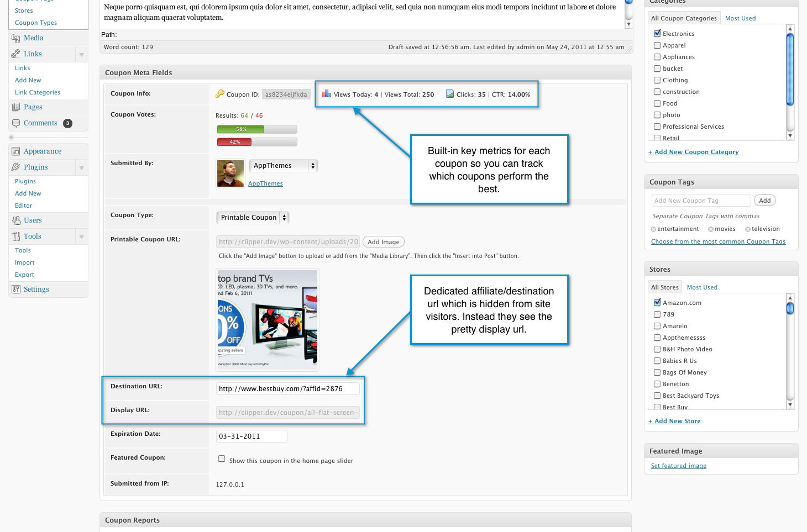Click the Comments speech bubble icon

click(16, 123)
